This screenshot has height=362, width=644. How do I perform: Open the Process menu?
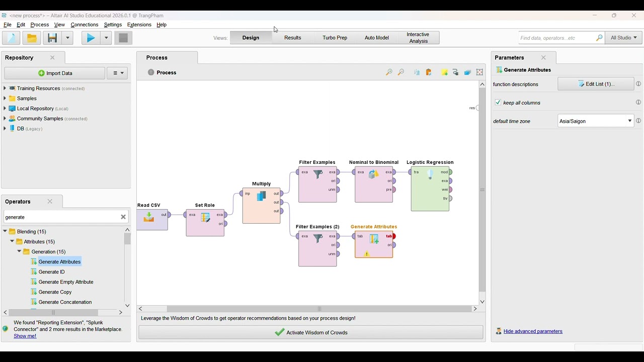(x=40, y=25)
